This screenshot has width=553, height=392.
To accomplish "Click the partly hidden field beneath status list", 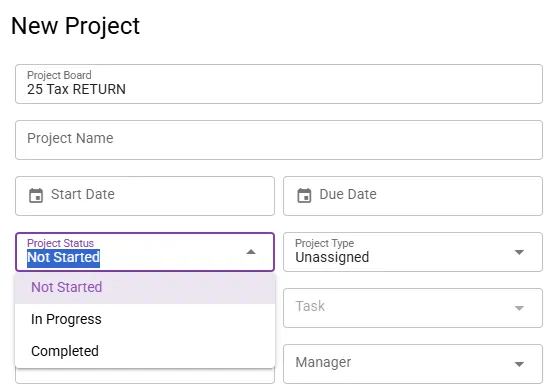I will point(145,376).
